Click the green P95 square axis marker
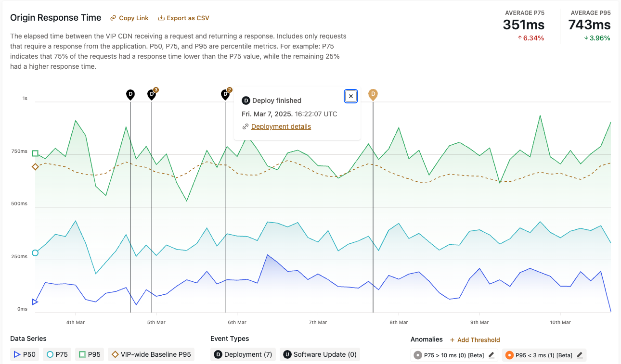This screenshot has width=621, height=364. pyautogui.click(x=35, y=153)
